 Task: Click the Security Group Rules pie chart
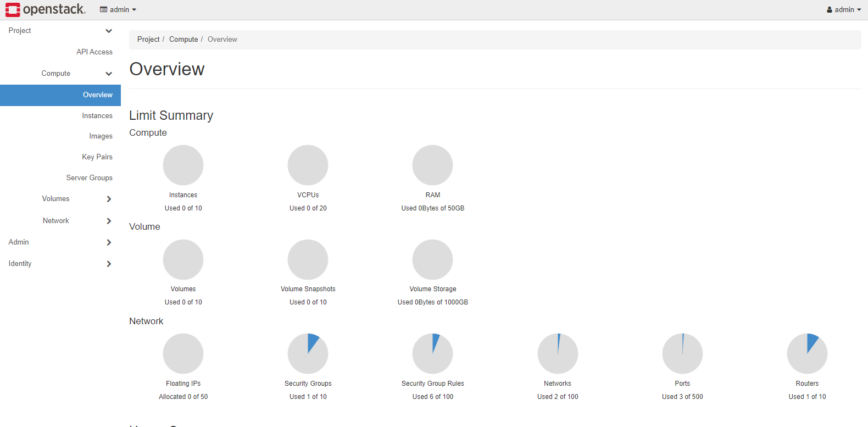(x=433, y=353)
